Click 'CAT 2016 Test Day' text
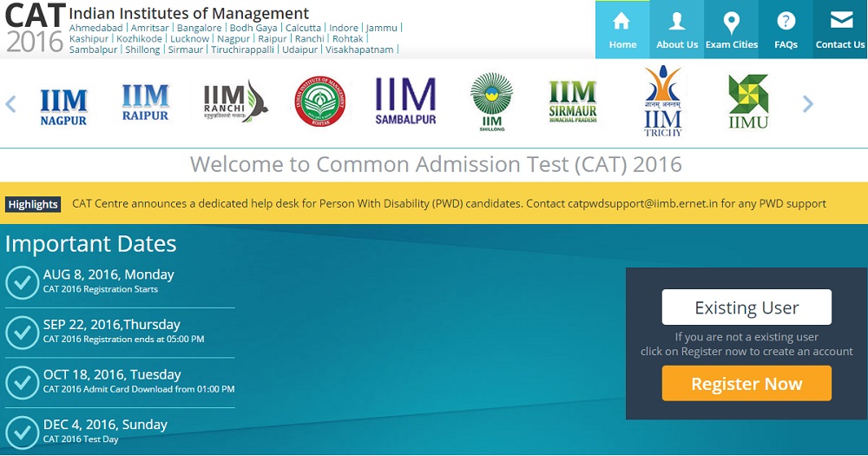Viewport: 868px width, 456px height. pos(81,439)
